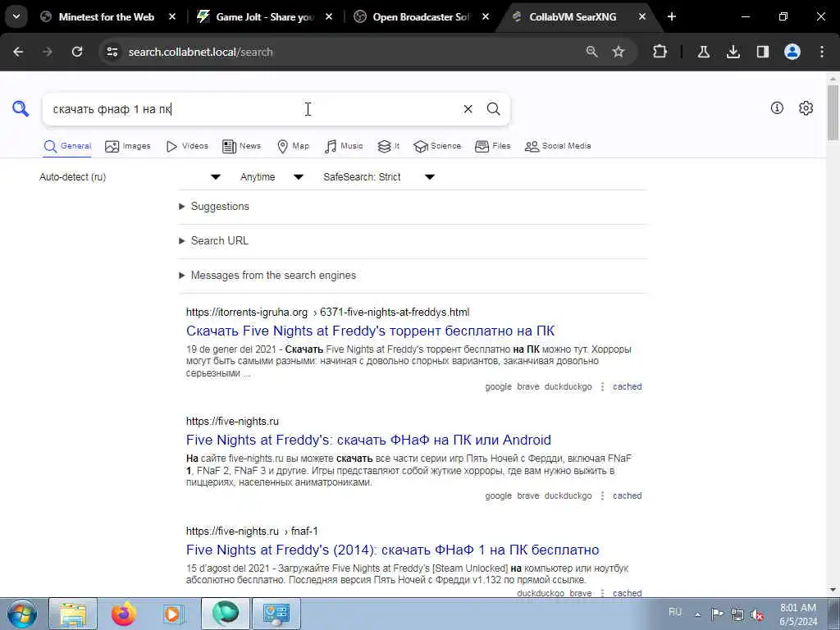Screen dimensions: 840x630
Task: Click the volume muted tray icon
Action: coord(757,614)
